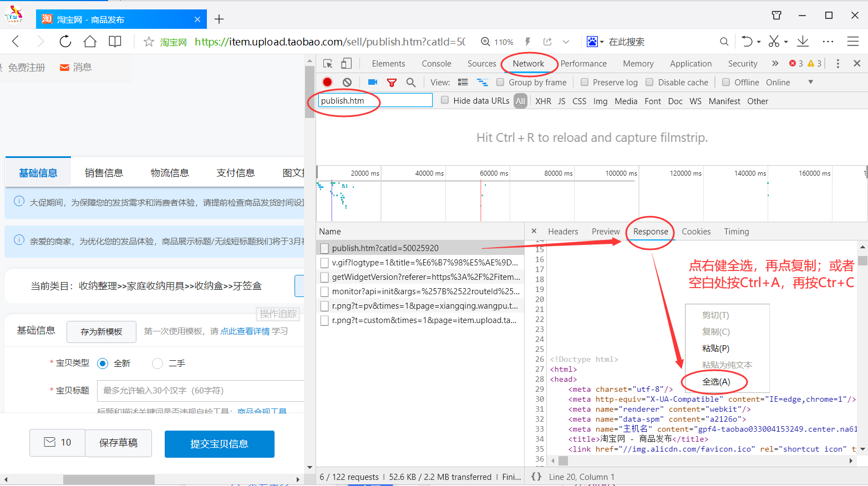The width and height of the screenshot is (868, 486).
Task: Toggle the device toolbar icon
Action: click(347, 63)
